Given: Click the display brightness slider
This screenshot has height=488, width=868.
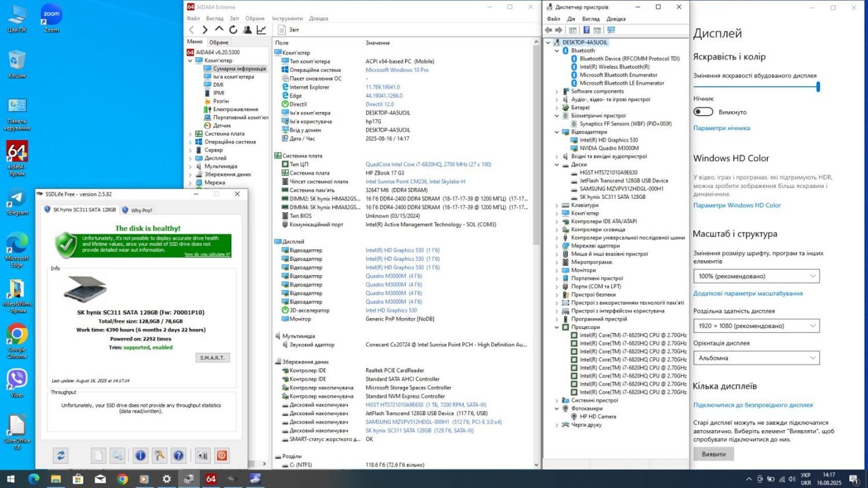Looking at the screenshot, I should (756, 87).
